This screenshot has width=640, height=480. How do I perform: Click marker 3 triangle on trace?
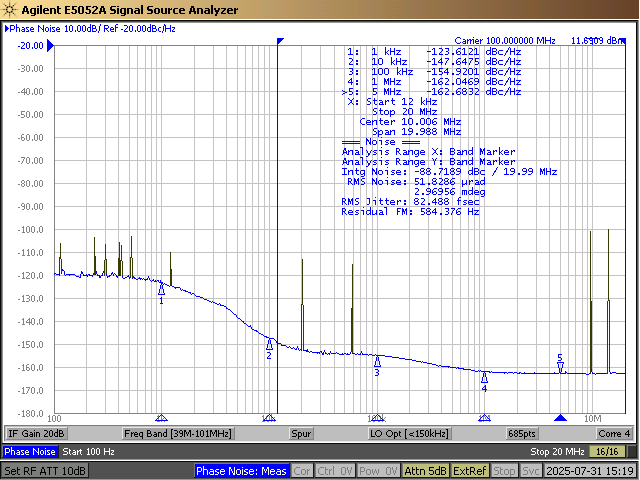[378, 362]
